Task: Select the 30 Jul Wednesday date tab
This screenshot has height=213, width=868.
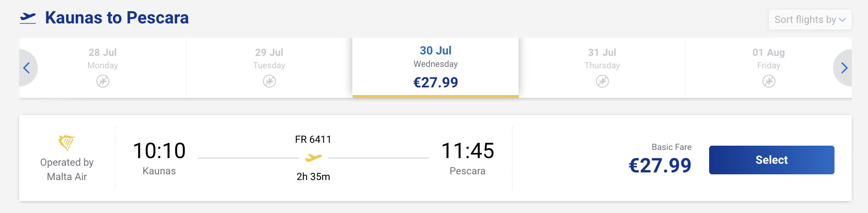Action: click(435, 68)
